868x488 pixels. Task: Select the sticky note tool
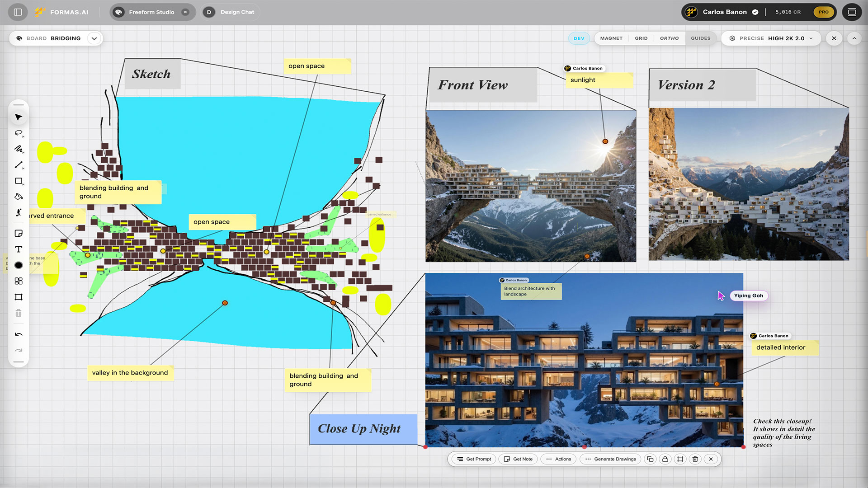pos(19,234)
